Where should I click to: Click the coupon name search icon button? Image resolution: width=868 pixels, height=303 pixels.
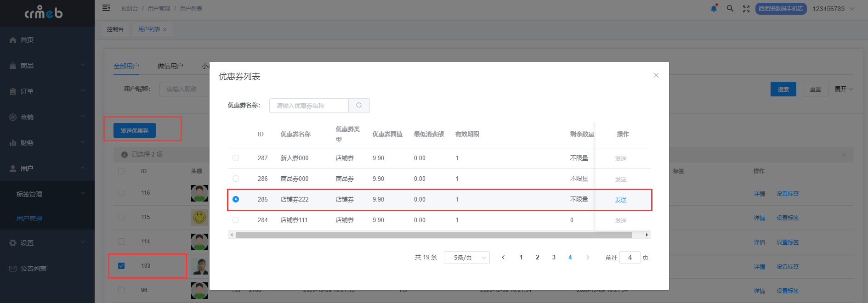[359, 106]
